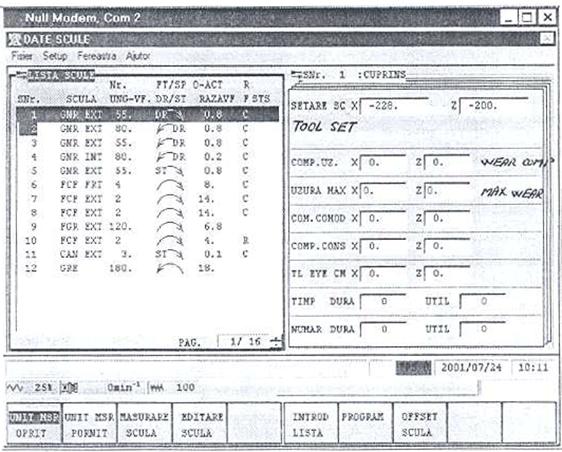Click the arrow icon beside SNr. 1 CUPRINS
Viewport: 562px width, 452px height.
click(x=297, y=75)
